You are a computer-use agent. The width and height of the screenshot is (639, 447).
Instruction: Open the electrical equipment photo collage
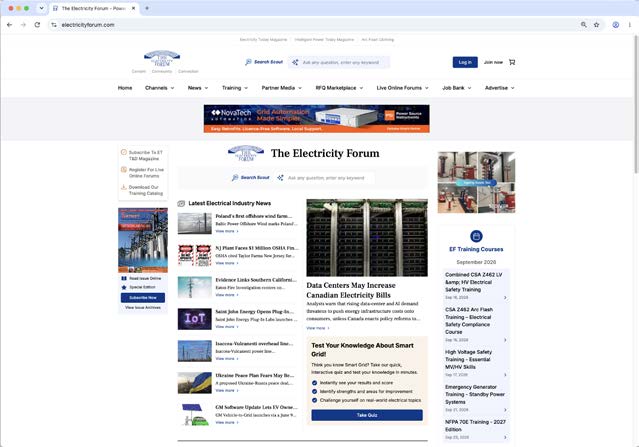tap(476, 182)
